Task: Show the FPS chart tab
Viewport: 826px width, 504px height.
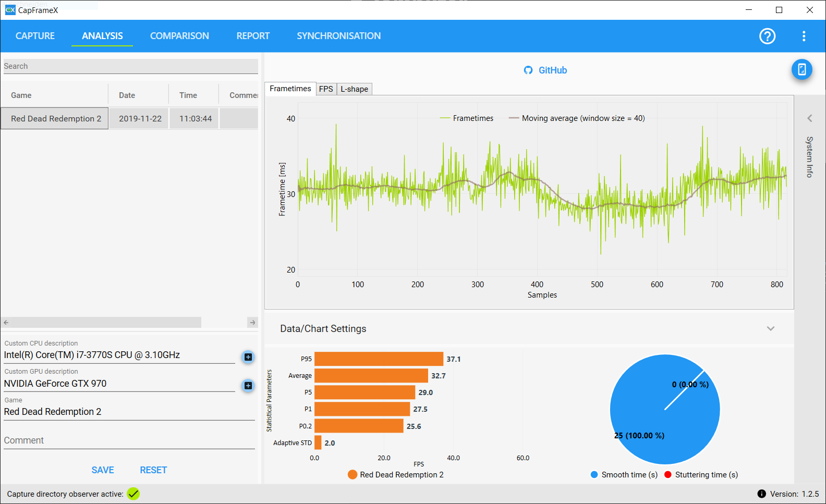Action: (326, 89)
